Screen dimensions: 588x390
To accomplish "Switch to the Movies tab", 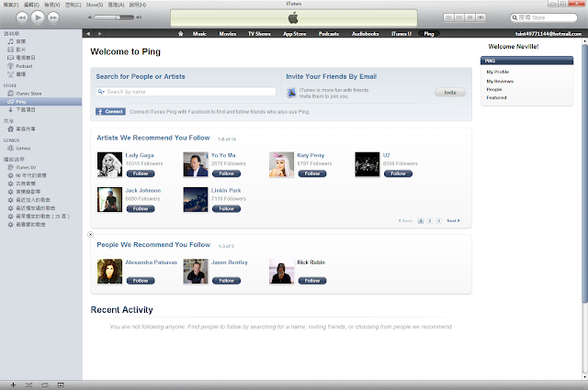I will (x=228, y=34).
